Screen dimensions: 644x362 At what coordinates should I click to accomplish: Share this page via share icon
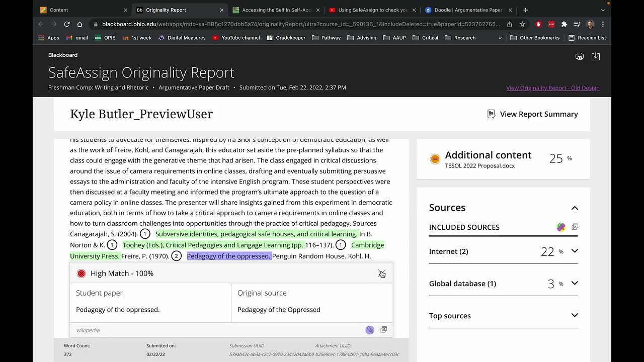510,24
